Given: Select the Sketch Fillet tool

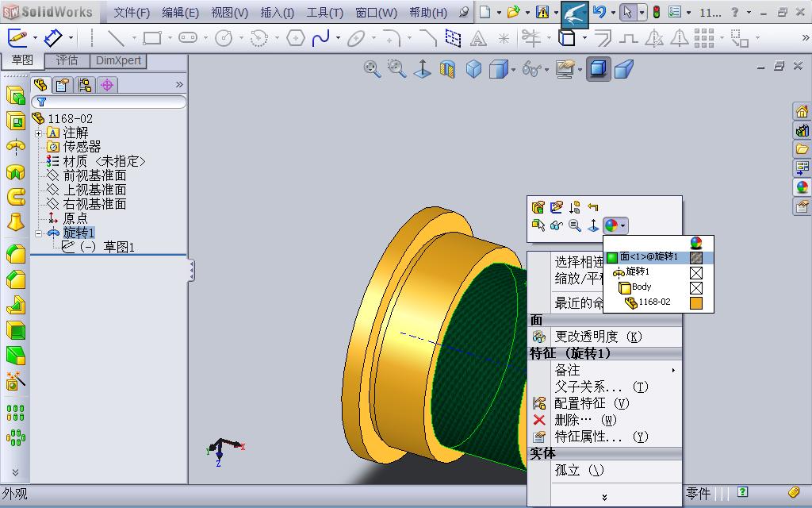Looking at the screenshot, I should pyautogui.click(x=392, y=38).
